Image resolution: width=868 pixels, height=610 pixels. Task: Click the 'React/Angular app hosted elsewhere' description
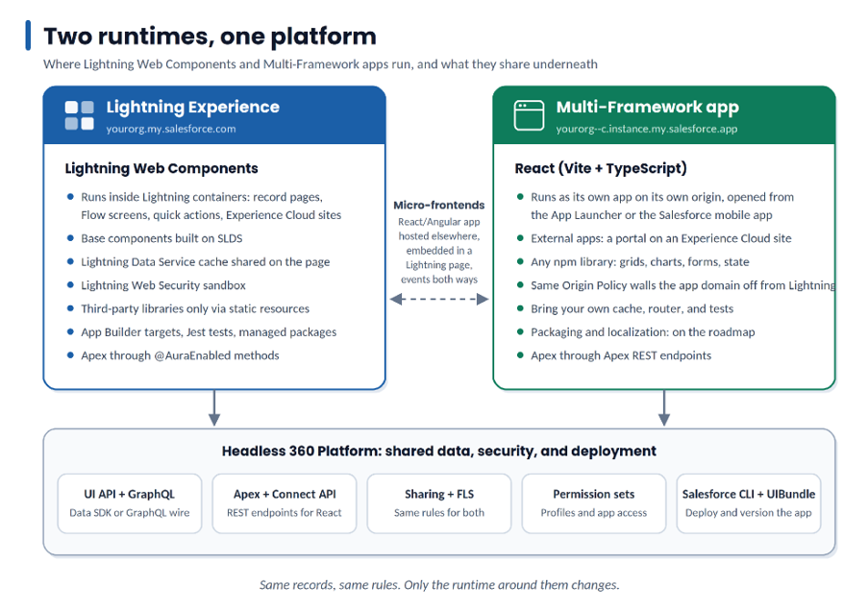[439, 251]
